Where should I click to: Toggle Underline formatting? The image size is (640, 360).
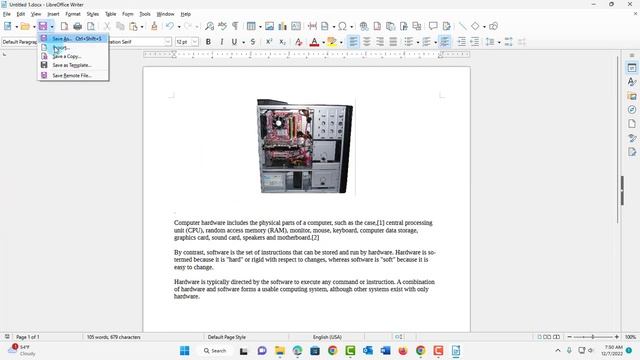pos(234,42)
